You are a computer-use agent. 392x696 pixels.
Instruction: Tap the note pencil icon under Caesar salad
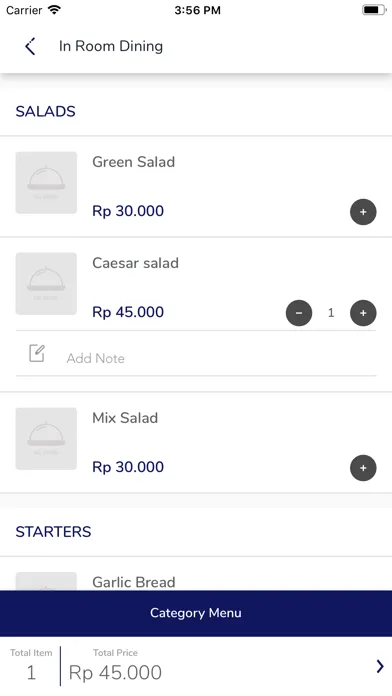[x=37, y=353]
